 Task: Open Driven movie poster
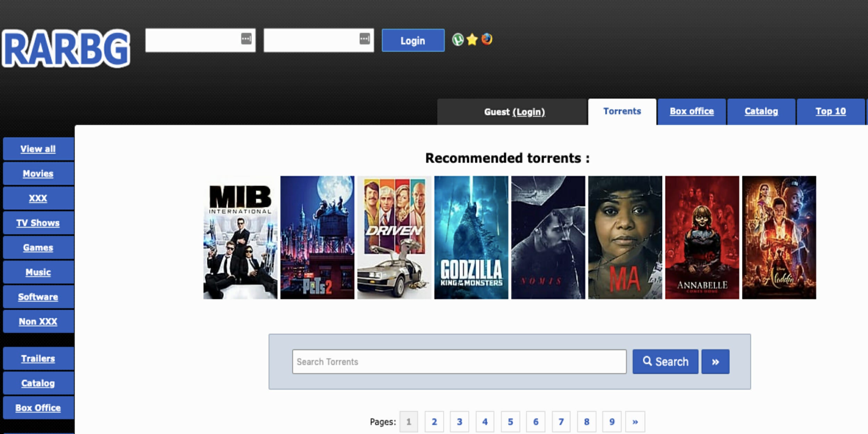[394, 237]
